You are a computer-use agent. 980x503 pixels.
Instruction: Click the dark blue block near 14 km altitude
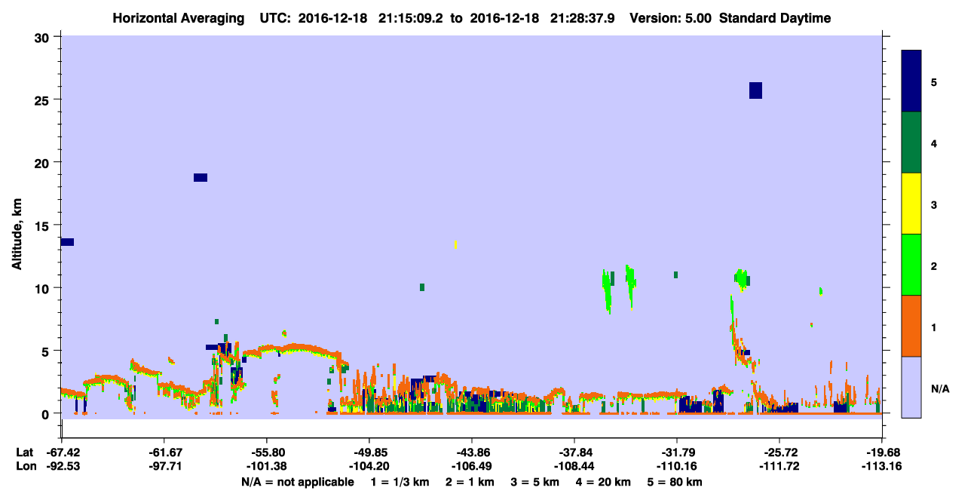click(67, 242)
